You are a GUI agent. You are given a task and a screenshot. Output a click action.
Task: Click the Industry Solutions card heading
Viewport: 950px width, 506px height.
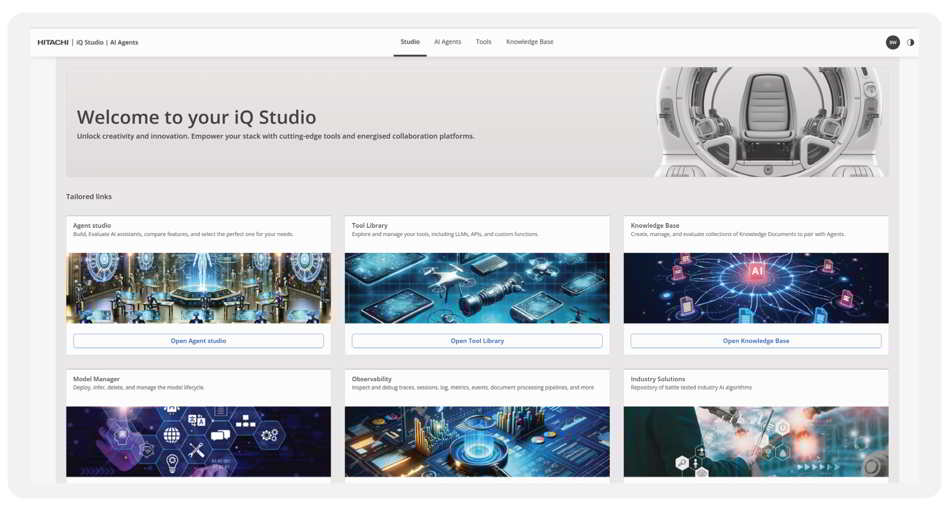click(x=658, y=379)
